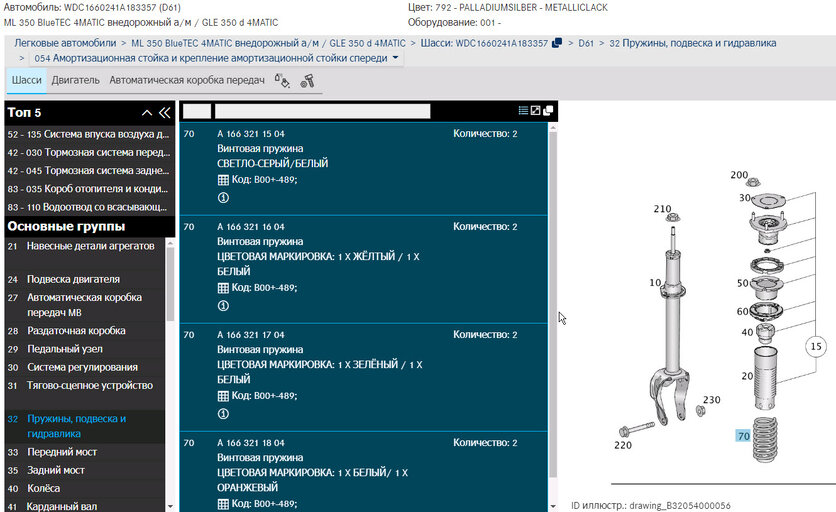Open footnote info icon for part A 166 321 15 04

click(223, 198)
